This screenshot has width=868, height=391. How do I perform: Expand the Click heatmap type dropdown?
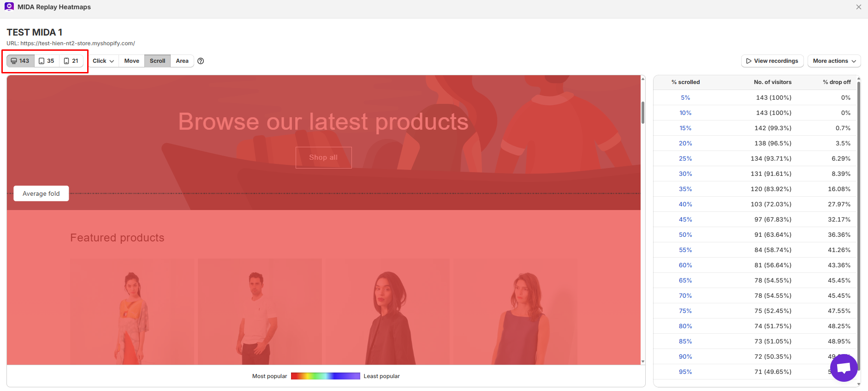pyautogui.click(x=103, y=61)
